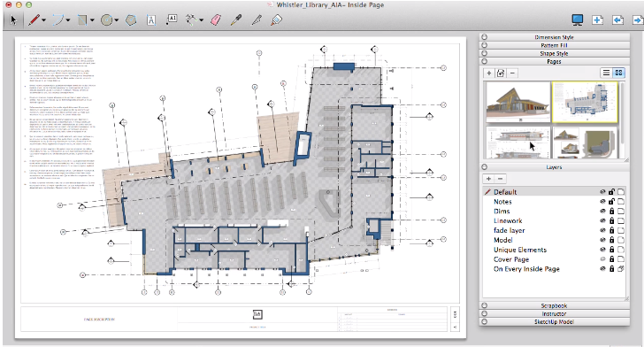Select the Style eyedropper tool

click(x=235, y=19)
